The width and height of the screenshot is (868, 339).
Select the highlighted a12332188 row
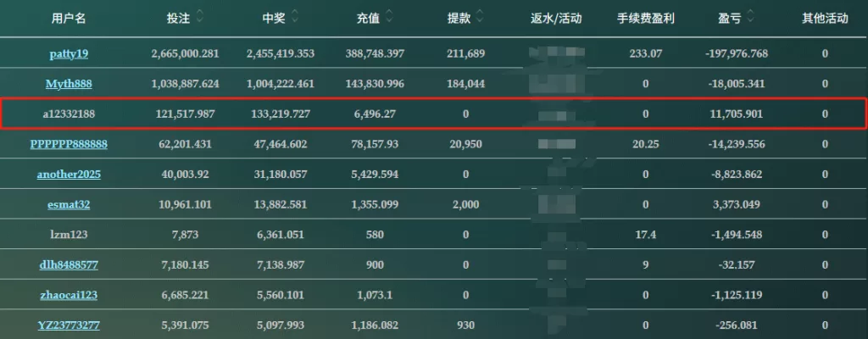(433, 114)
